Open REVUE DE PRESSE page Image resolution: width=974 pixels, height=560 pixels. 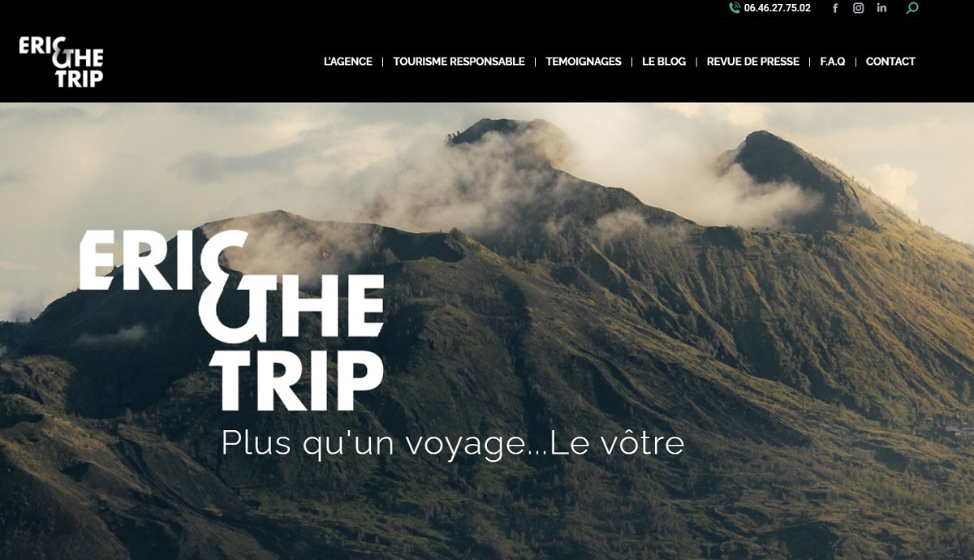click(753, 62)
